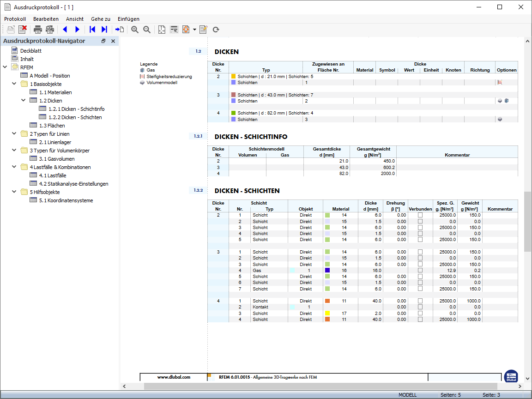532x399 pixels.
Task: Jump to last page icon
Action: coord(104,30)
